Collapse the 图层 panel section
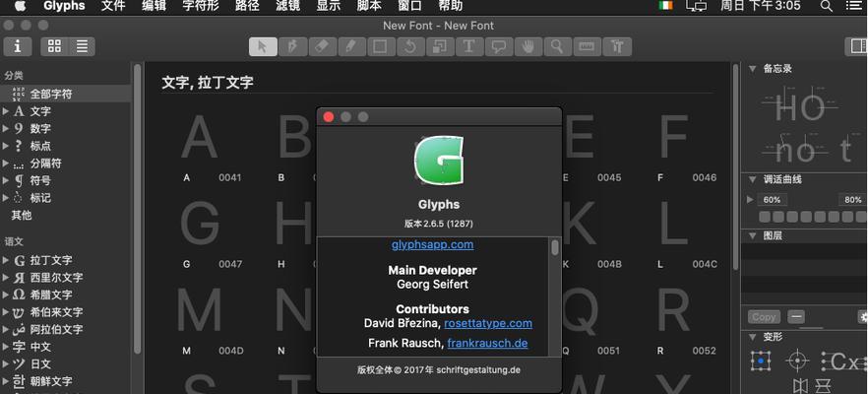Screen dimensions: 868x394 [752, 235]
